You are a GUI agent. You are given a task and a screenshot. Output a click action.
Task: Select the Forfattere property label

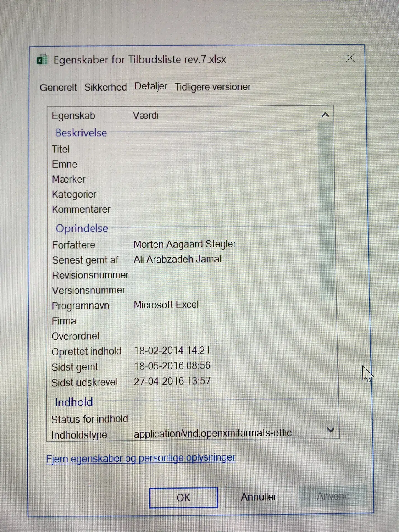click(x=74, y=245)
